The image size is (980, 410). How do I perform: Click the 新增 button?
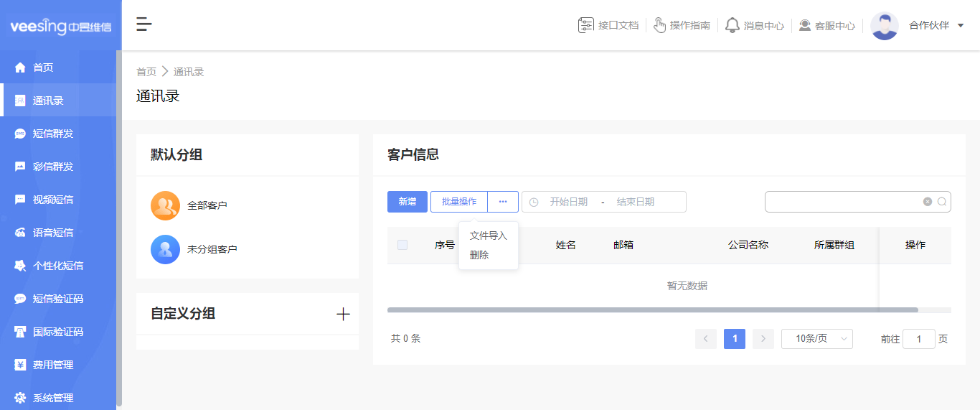tap(407, 202)
